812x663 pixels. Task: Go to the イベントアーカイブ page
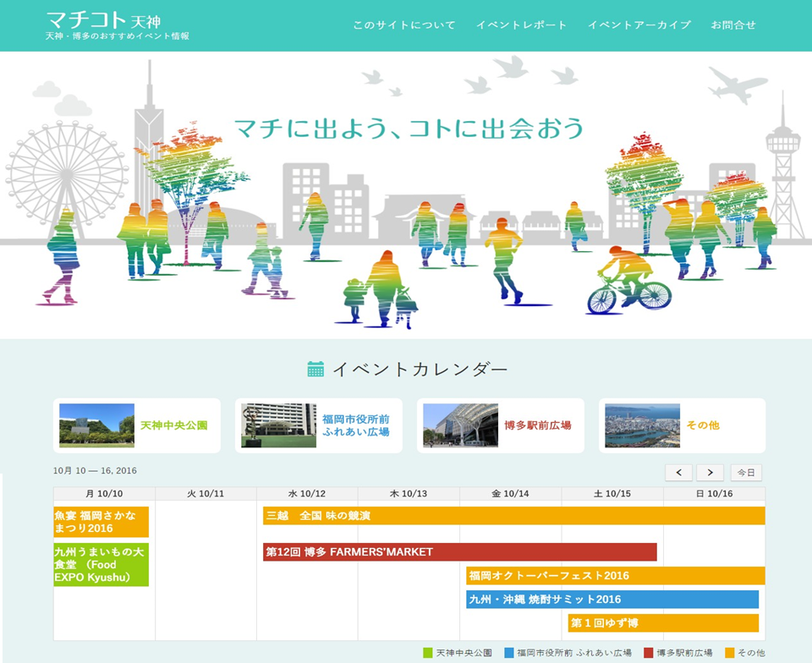pyautogui.click(x=639, y=25)
